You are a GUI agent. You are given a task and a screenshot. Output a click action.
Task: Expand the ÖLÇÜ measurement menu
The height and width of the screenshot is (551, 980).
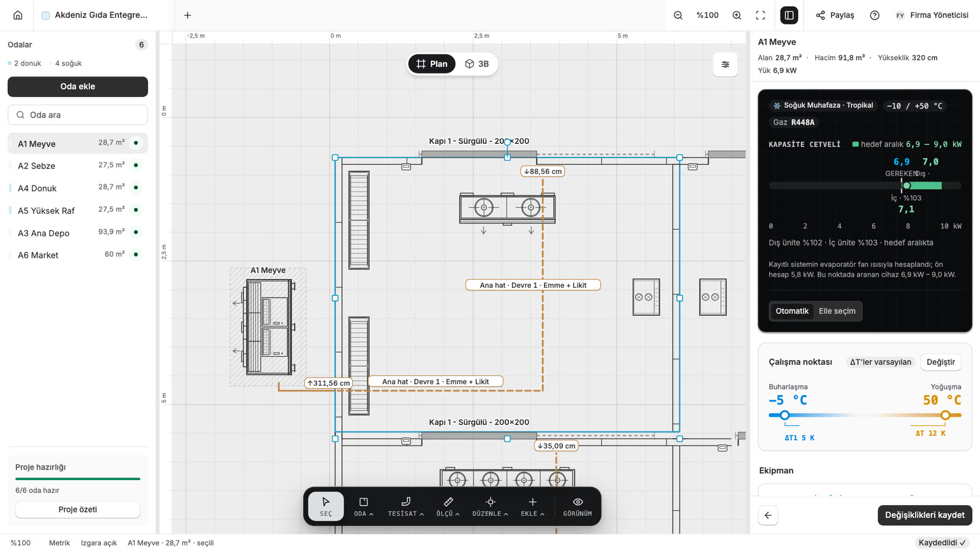(x=448, y=506)
